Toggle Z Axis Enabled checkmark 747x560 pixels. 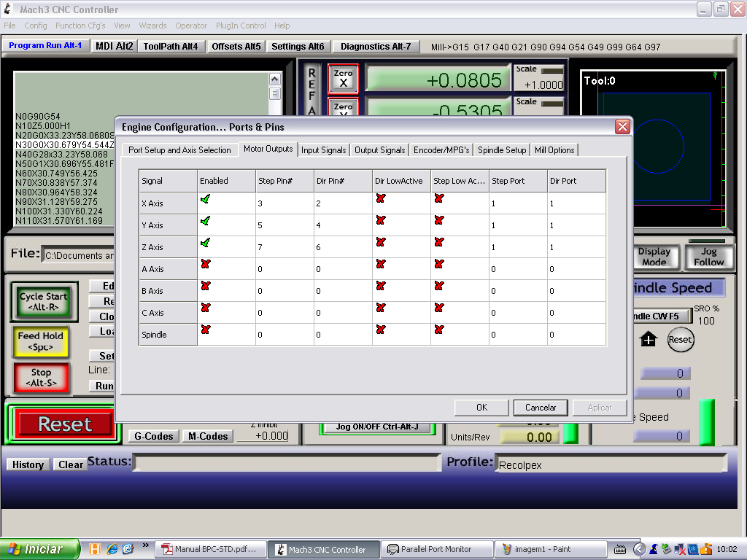(205, 243)
